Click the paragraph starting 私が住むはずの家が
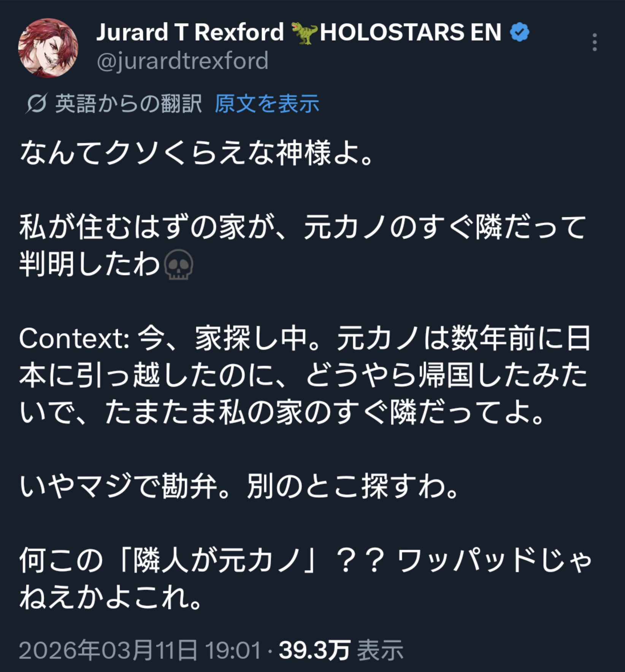Viewport: 625px width, 672px height. pyautogui.click(x=303, y=245)
